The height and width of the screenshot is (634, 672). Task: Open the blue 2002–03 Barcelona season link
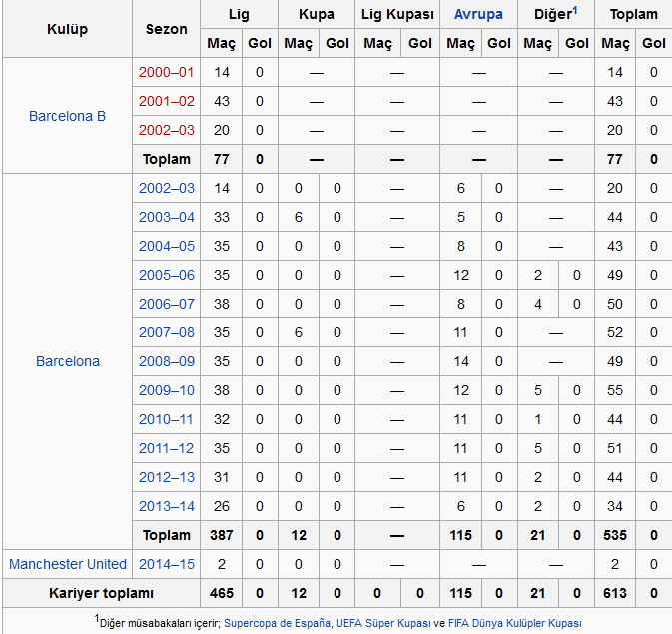pos(167,188)
